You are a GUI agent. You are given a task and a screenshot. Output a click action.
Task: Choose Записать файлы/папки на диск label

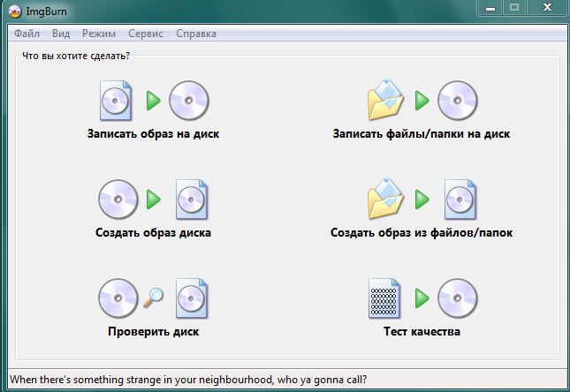[x=422, y=133]
